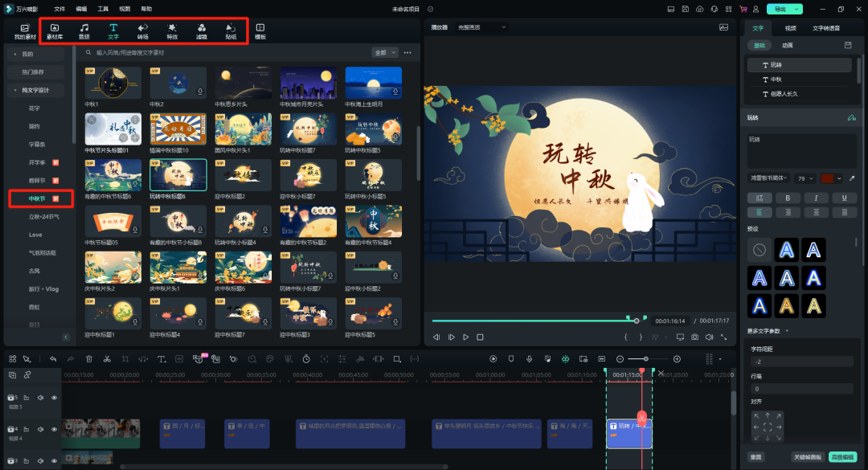Open the 模板 templates tab
This screenshot has height=470, width=868.
pyautogui.click(x=260, y=31)
